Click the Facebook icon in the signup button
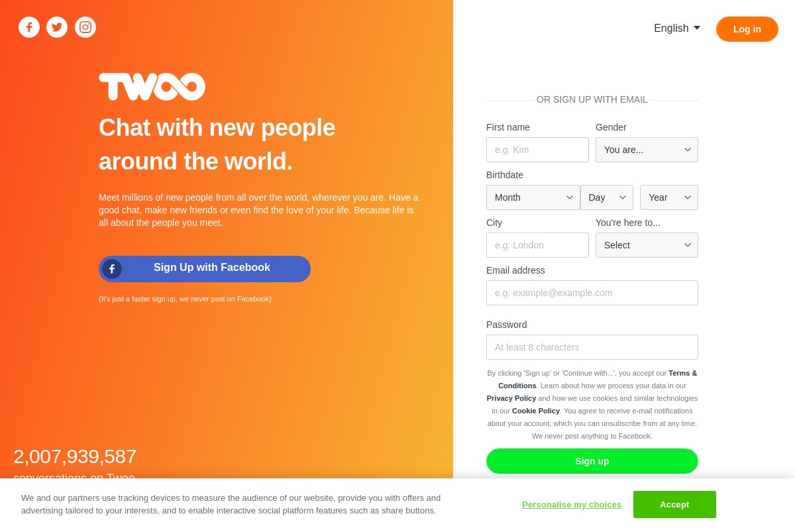 tap(112, 269)
